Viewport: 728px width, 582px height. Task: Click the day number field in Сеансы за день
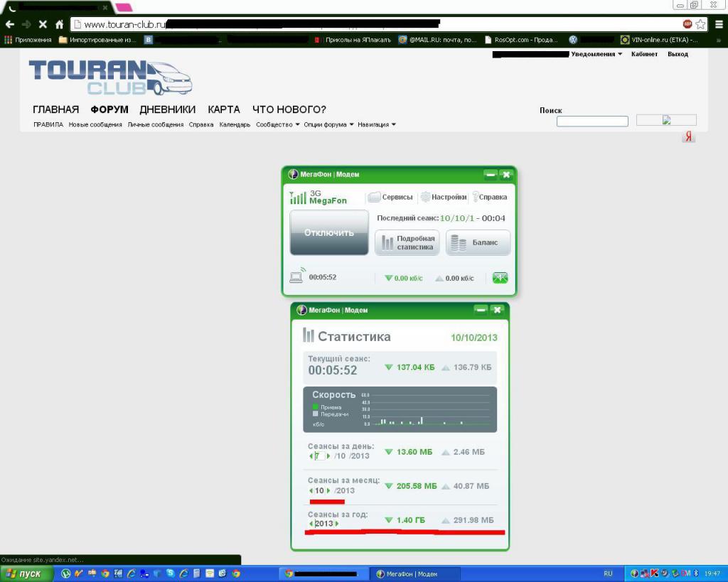pyautogui.click(x=319, y=456)
